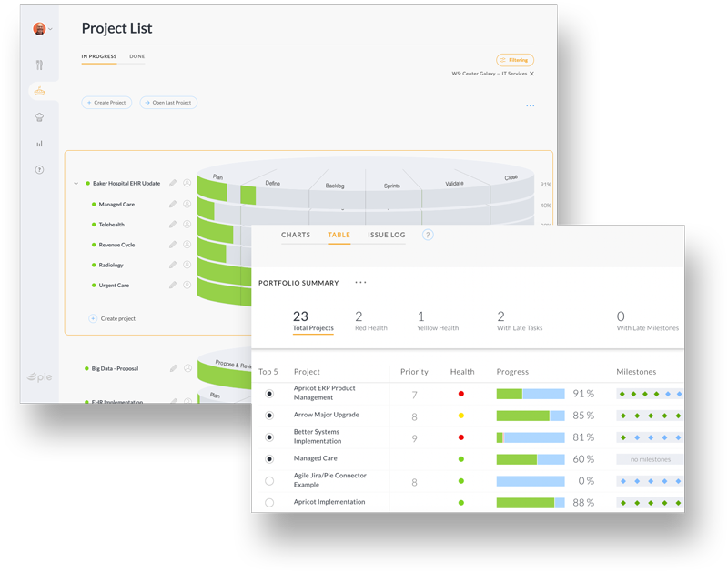Sort by the Health column header
The width and height of the screenshot is (728, 572).
[462, 372]
